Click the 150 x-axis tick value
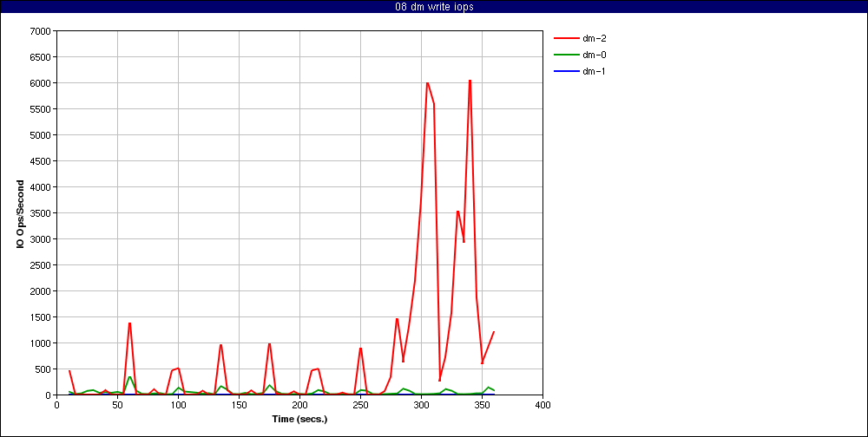868x437 pixels. click(240, 405)
